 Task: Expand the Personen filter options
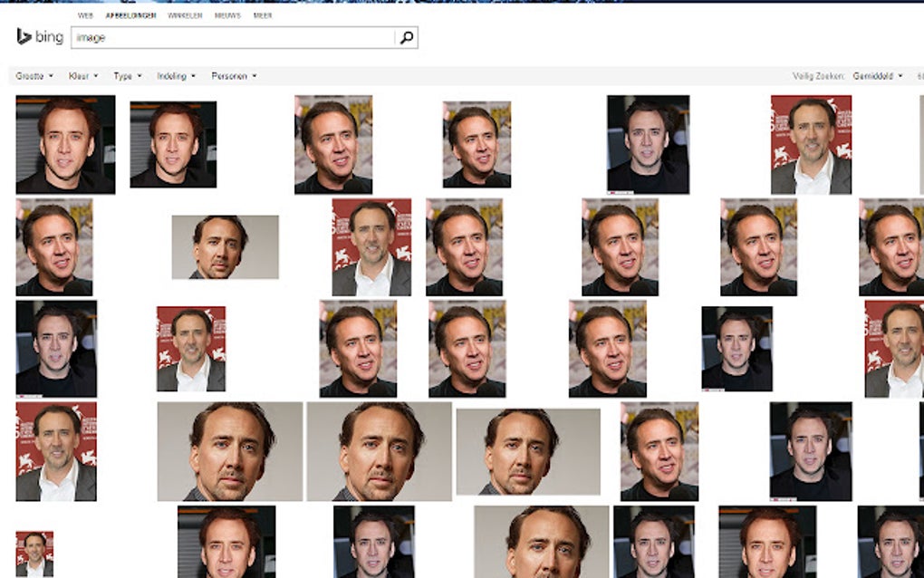point(230,76)
